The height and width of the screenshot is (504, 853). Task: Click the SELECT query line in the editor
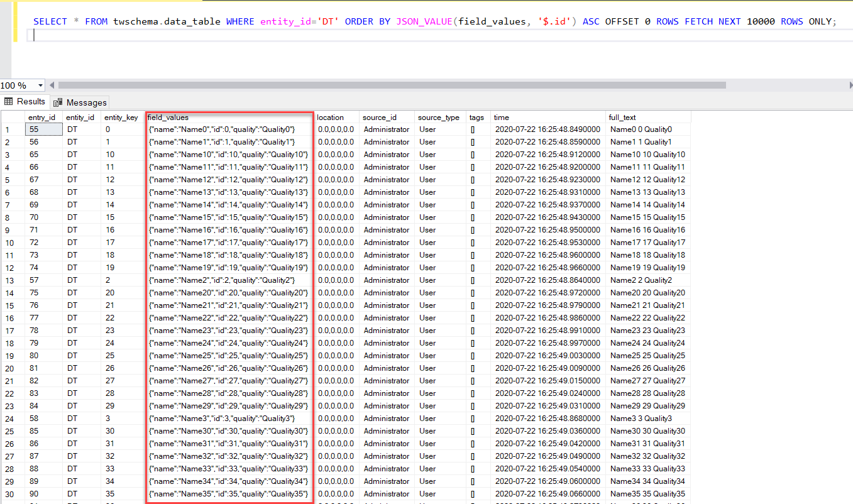(435, 21)
